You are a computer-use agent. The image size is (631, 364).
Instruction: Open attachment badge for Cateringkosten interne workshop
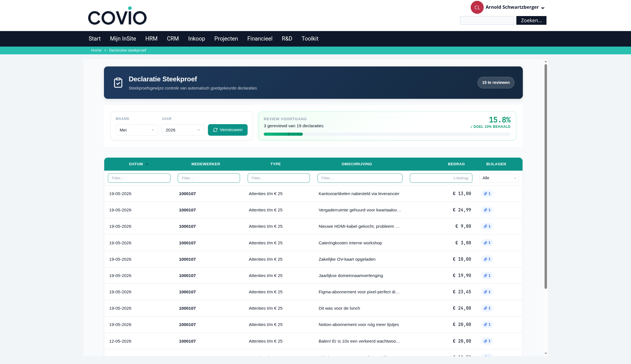(x=487, y=243)
